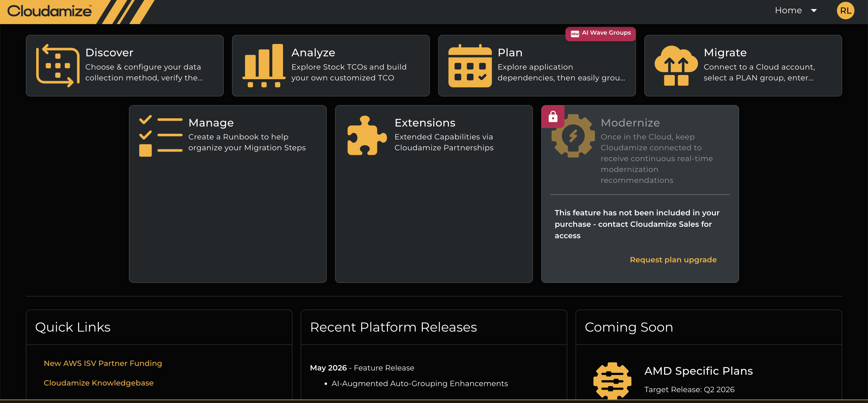
Task: Click Migrate description about Cloud account
Action: click(759, 72)
